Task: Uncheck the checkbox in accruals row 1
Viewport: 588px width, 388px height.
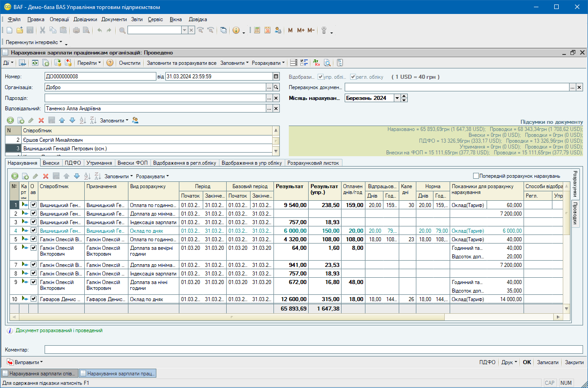Action: 33,205
